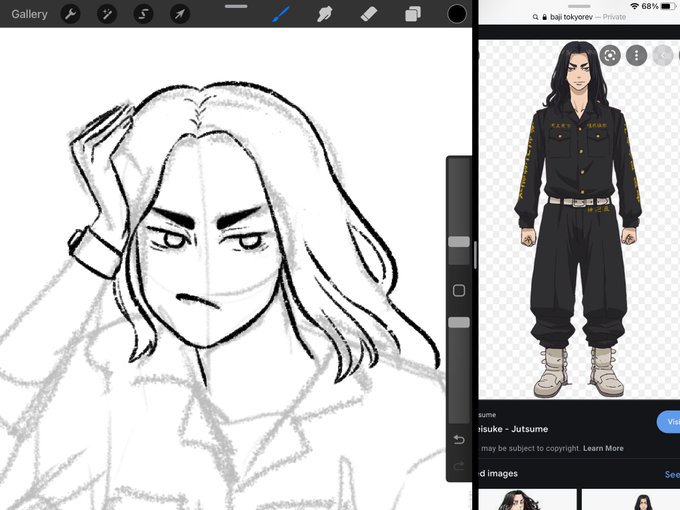Tap the battery indicator in status bar
Screen dimensions: 680x510
[668, 7]
